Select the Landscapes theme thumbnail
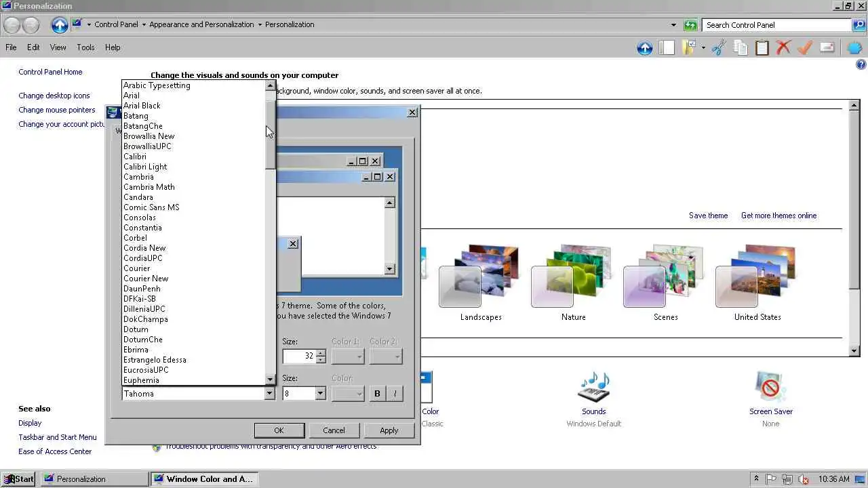This screenshot has height=488, width=868. pos(480,277)
